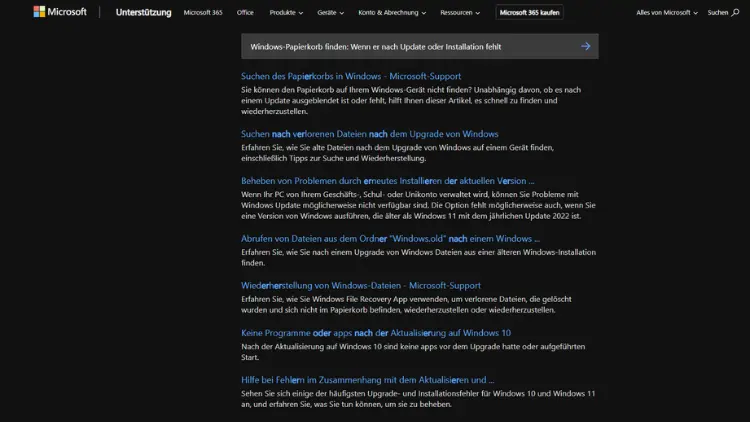
Task: Click description 'Erfahren Sie, wie Sie alte Dateien'
Action: pos(397,153)
